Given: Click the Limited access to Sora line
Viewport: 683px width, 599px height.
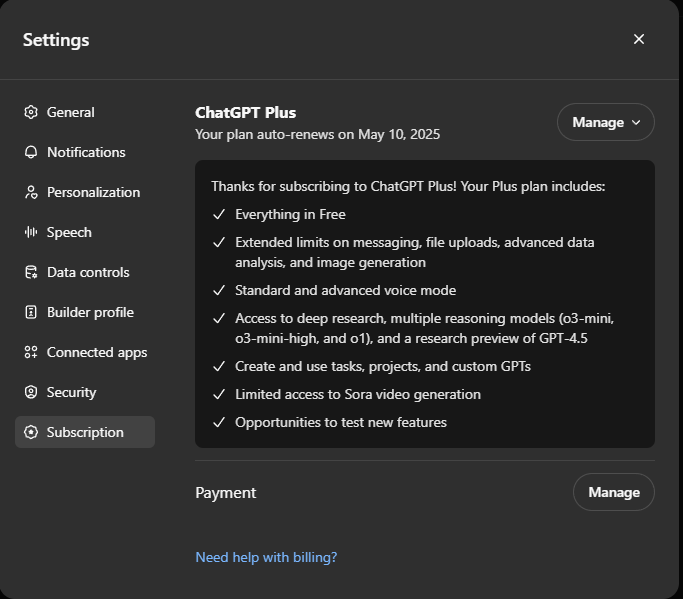Looking at the screenshot, I should 358,394.
